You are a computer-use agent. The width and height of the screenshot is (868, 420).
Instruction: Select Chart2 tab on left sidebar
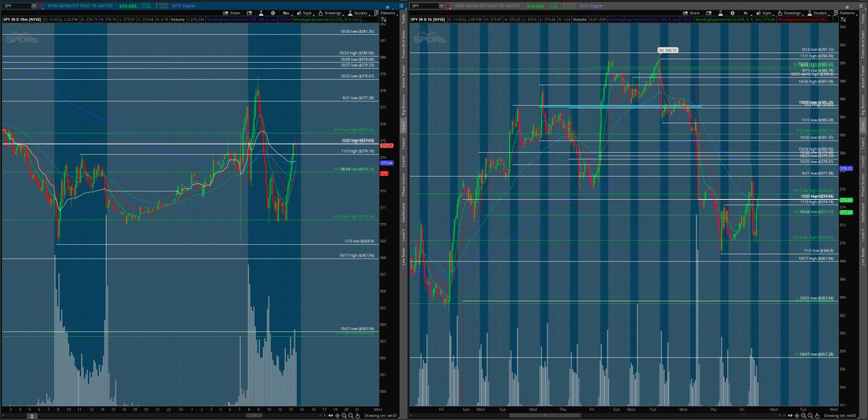pyautogui.click(x=404, y=143)
